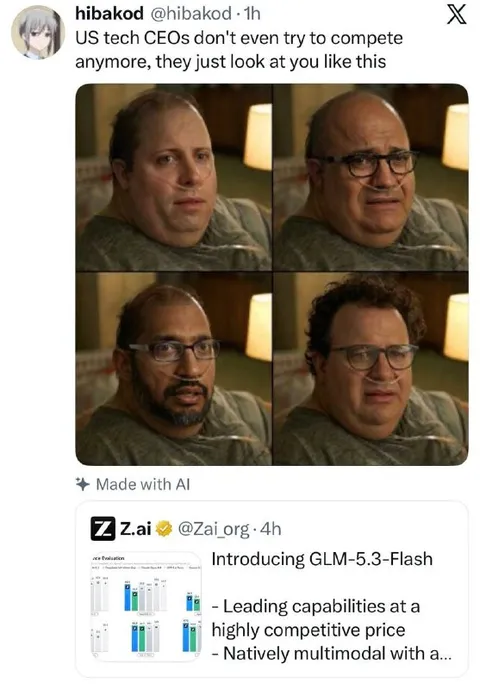Open the bottom-left photo of bearded man
Screen dimensions: 480x689
[x=174, y=369]
